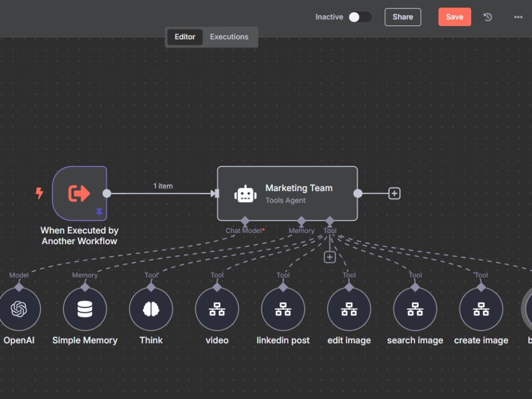The image size is (532, 399).
Task: Click the Memory connector diamond on agent
Action: [x=301, y=221]
